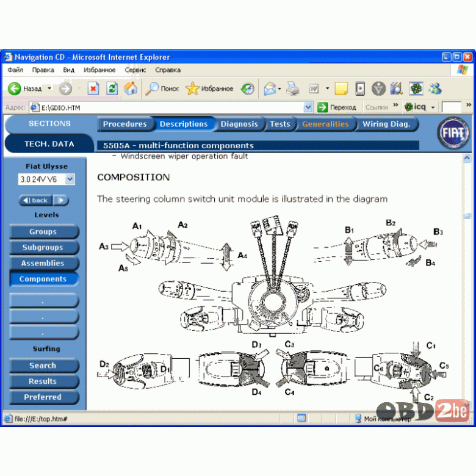The width and height of the screenshot is (476, 476).
Task: Click the back navigation button
Action: point(35,200)
